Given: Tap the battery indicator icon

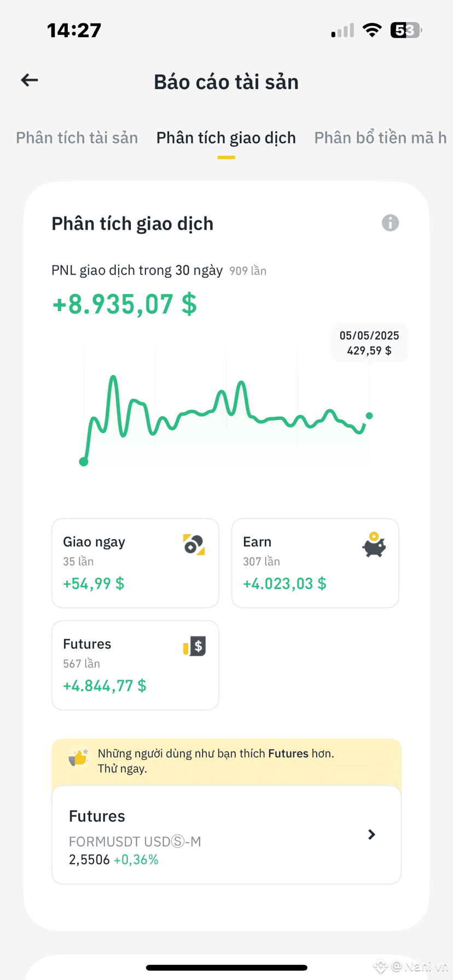Looking at the screenshot, I should tap(406, 30).
